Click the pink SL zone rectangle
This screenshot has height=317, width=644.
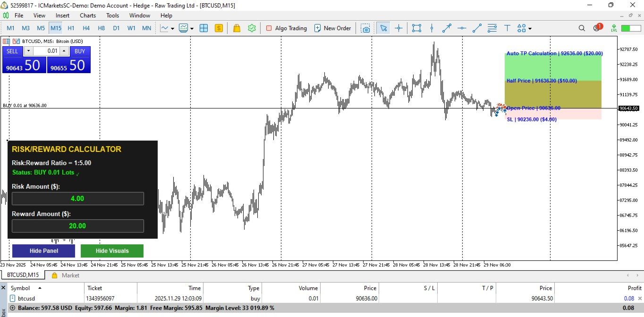click(553, 114)
